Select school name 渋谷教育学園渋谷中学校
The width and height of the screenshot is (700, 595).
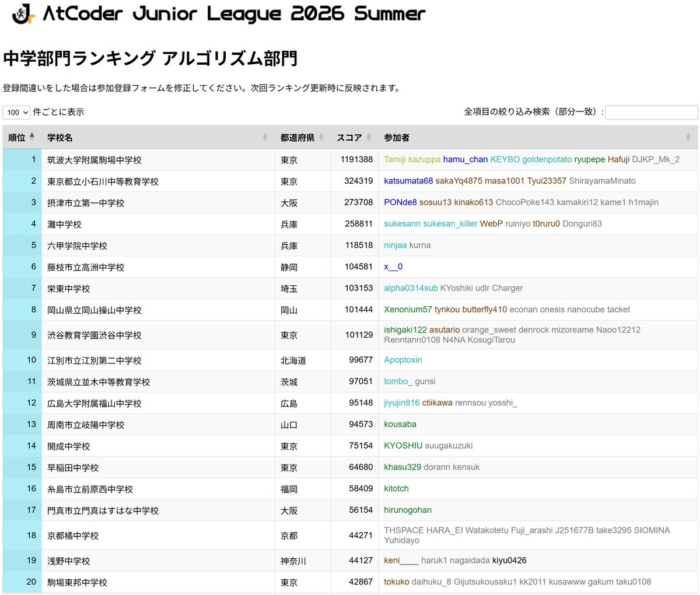tap(94, 335)
